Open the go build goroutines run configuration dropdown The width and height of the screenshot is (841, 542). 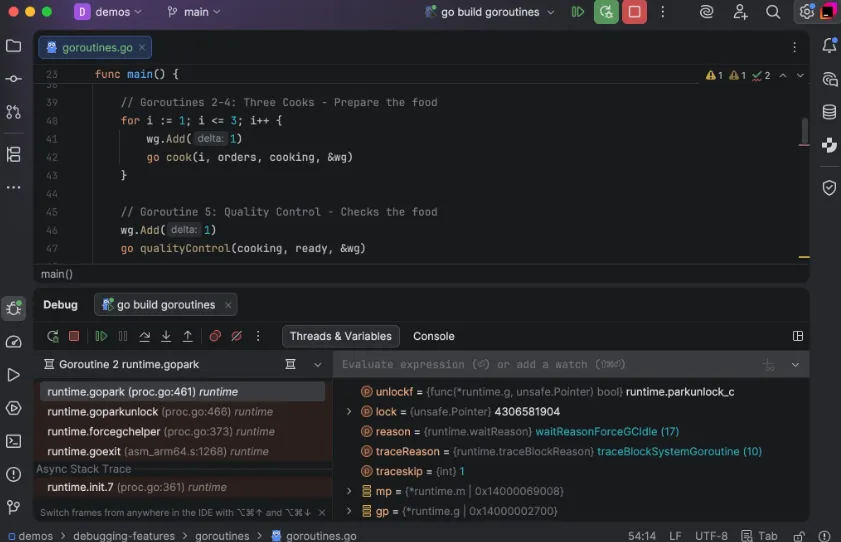coord(490,12)
